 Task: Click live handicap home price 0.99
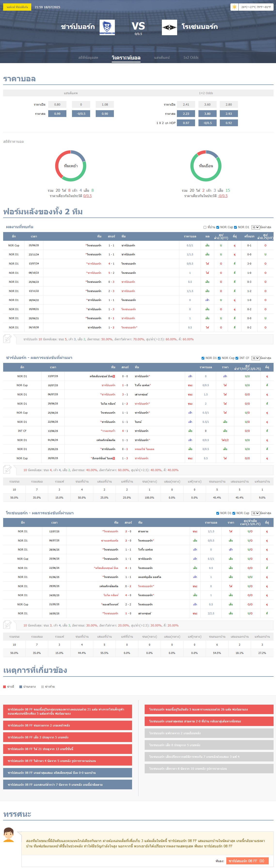pyautogui.click(x=58, y=114)
